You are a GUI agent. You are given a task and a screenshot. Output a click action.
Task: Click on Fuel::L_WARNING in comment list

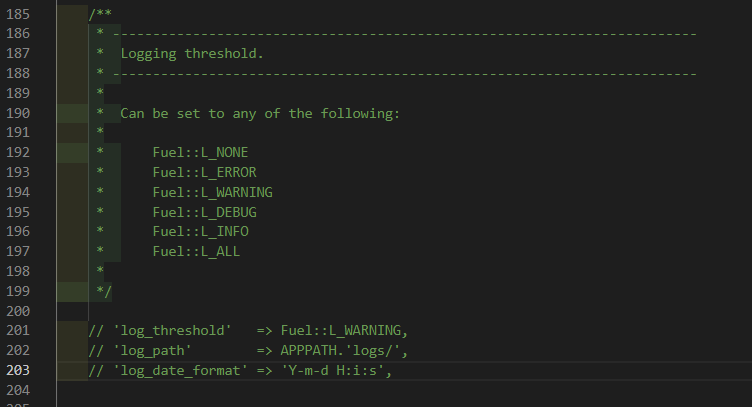pos(212,192)
